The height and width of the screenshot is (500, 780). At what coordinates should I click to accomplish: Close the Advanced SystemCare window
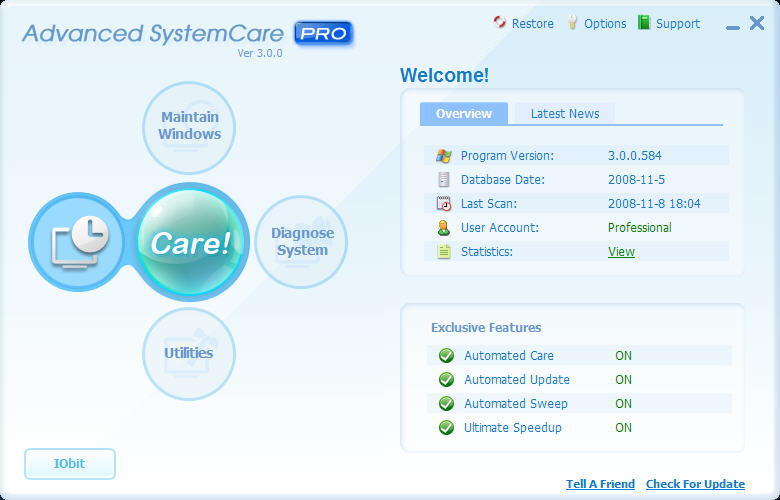[757, 23]
